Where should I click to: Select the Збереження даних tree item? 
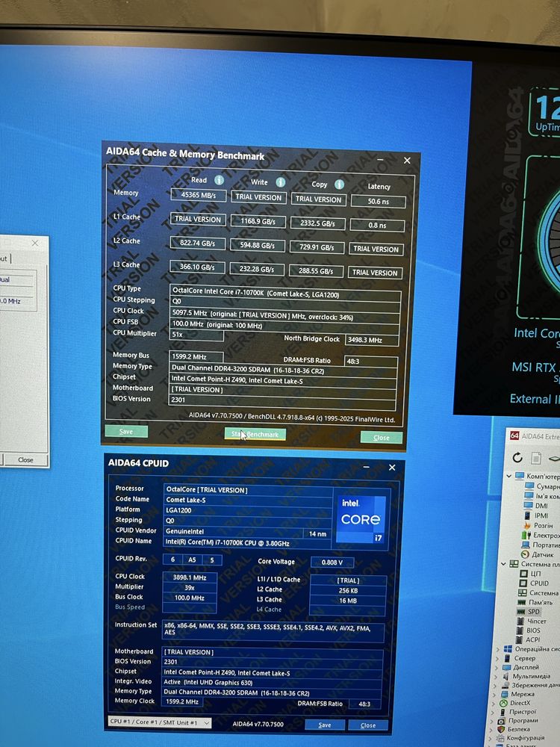(x=531, y=685)
